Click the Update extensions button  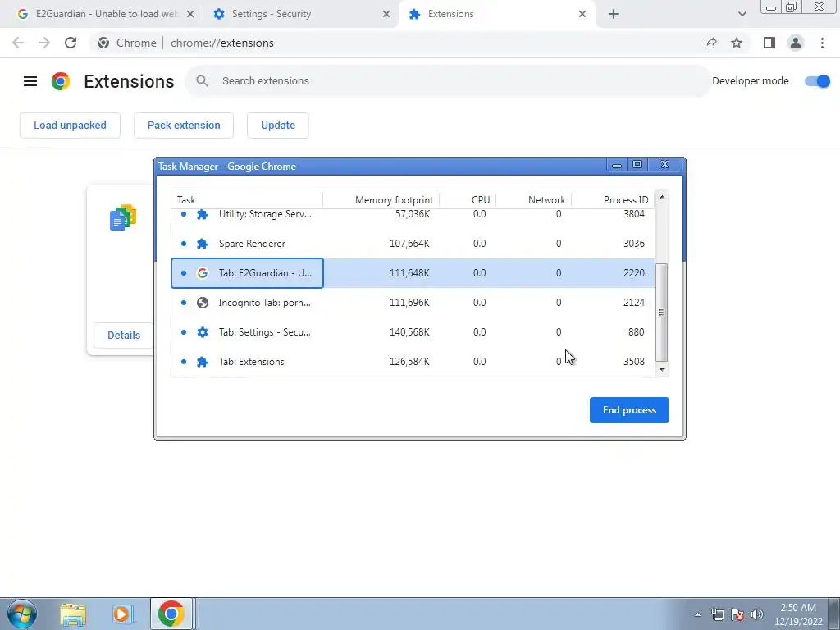pyautogui.click(x=278, y=126)
